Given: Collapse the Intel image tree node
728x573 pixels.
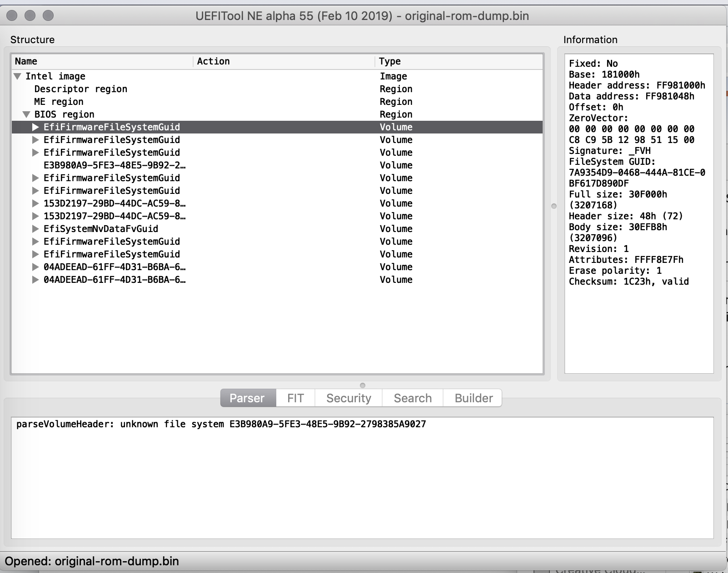Looking at the screenshot, I should pyautogui.click(x=18, y=76).
